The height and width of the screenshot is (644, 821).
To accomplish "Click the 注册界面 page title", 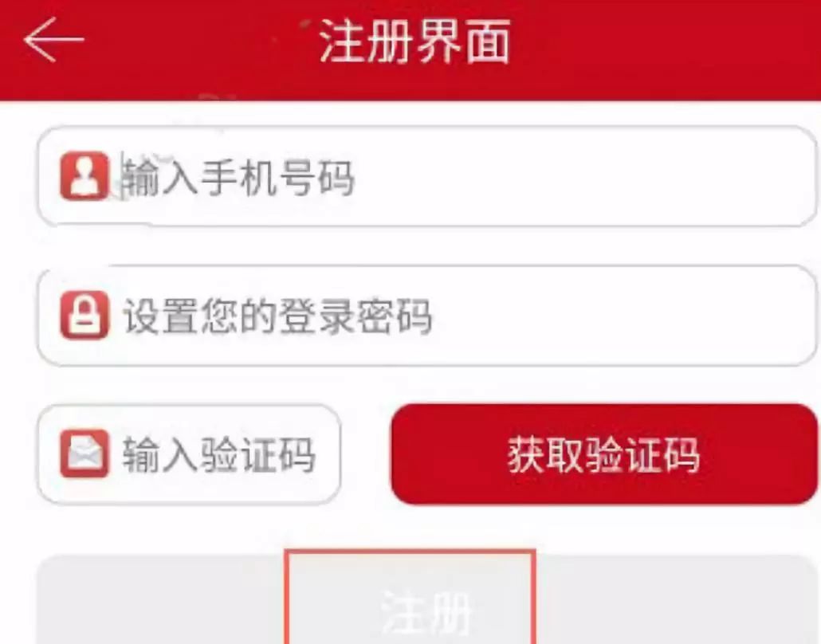I will pyautogui.click(x=414, y=41).
